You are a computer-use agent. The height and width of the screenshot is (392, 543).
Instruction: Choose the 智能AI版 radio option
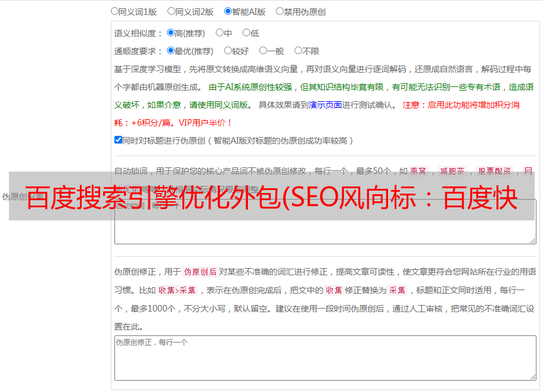coord(228,11)
